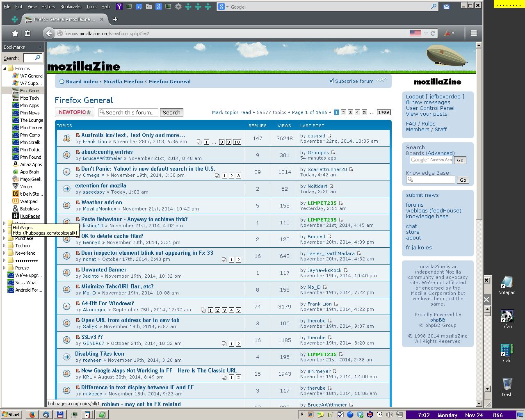Viewport: 525px width, 420px height.
Task: View latest post icon for easysid's reply
Action: [329, 136]
